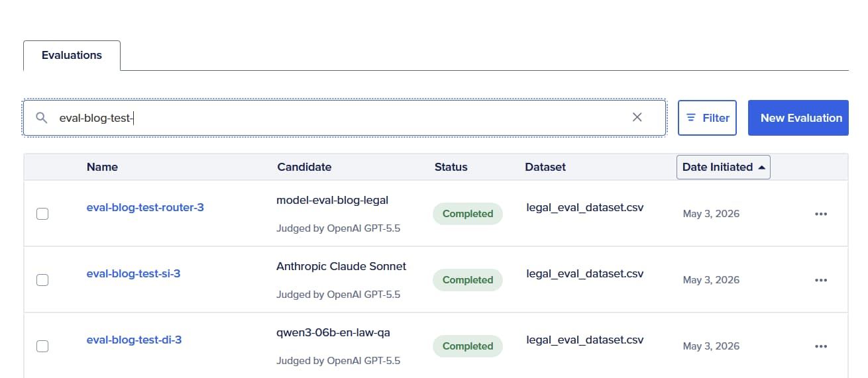Open the more options menu for eval-blog-test-router-3
This screenshot has width=868, height=378.
click(x=821, y=214)
